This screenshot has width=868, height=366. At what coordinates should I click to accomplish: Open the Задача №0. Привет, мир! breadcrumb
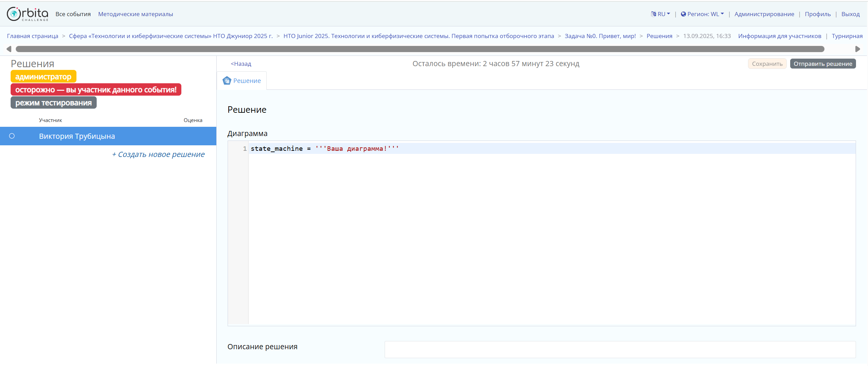[x=600, y=36]
